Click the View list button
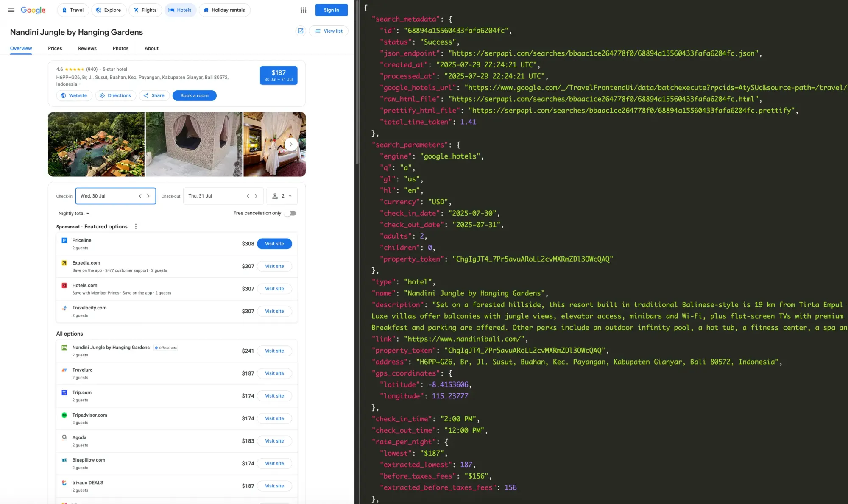The height and width of the screenshot is (504, 848). pyautogui.click(x=329, y=31)
